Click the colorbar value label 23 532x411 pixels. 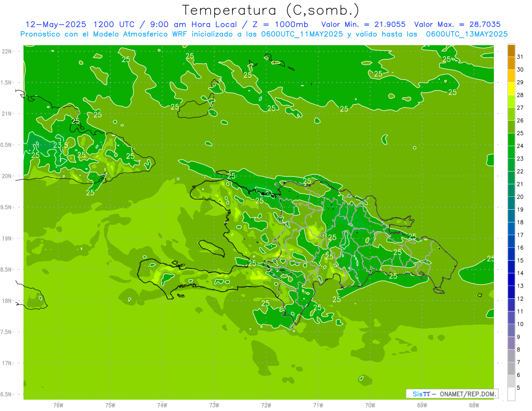[x=520, y=159]
